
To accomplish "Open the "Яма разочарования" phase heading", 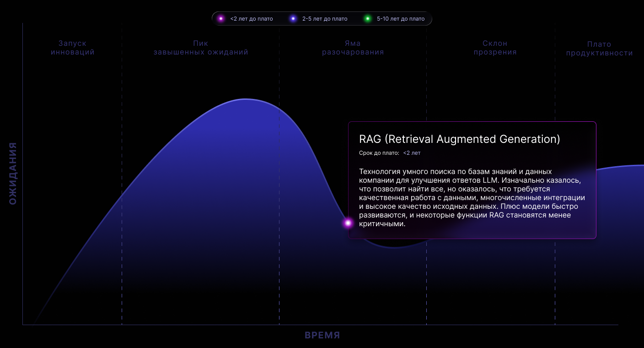I will click(x=353, y=48).
